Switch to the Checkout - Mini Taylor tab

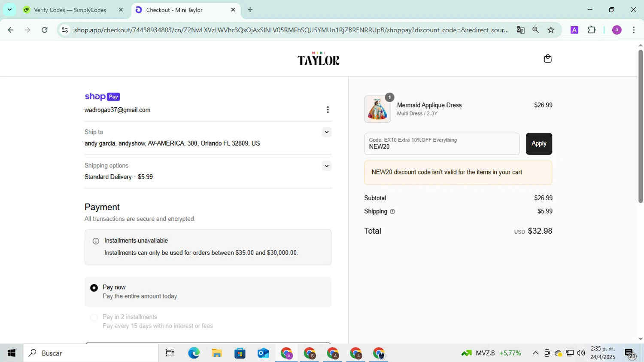point(185,10)
